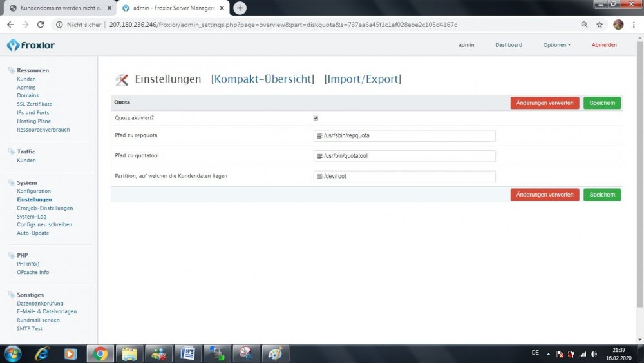Open Chrome profile avatar icon
Screen dimensions: 644x363
(x=618, y=25)
